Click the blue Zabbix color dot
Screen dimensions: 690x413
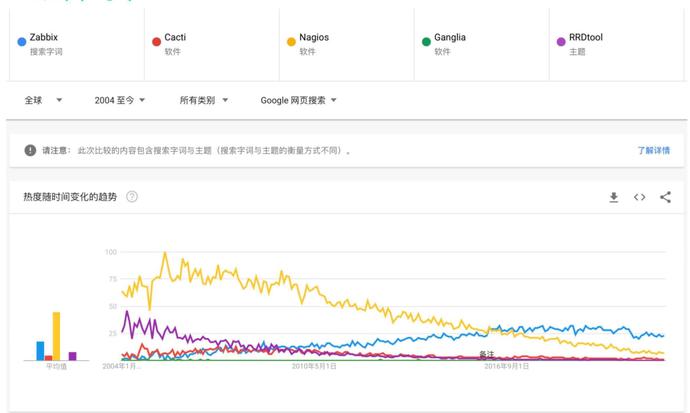pyautogui.click(x=22, y=42)
